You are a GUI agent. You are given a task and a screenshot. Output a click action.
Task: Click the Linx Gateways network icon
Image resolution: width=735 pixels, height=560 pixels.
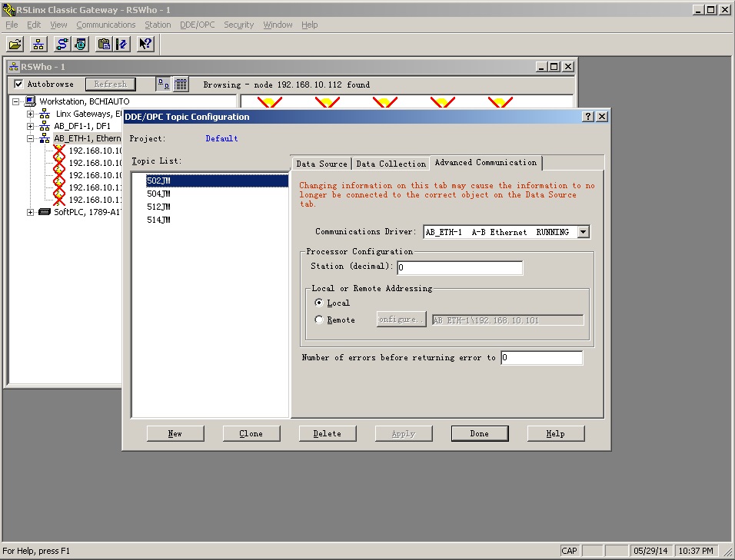click(45, 114)
